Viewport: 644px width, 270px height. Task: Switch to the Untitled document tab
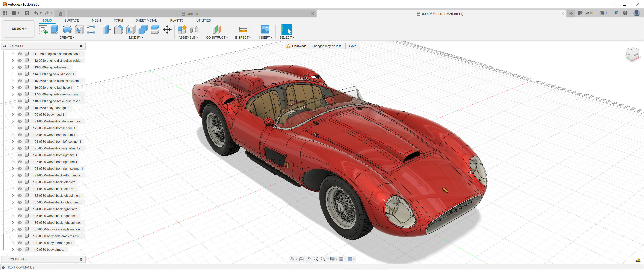pyautogui.click(x=190, y=14)
